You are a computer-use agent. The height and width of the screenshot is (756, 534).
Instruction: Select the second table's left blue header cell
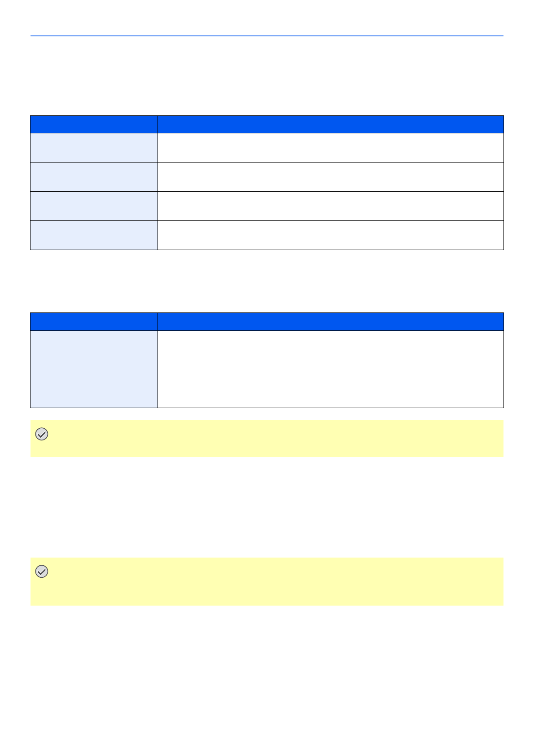pos(94,321)
